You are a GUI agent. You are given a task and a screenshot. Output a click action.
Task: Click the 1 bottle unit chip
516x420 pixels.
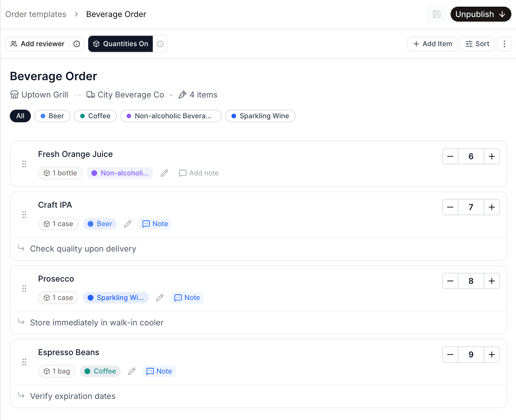click(60, 173)
